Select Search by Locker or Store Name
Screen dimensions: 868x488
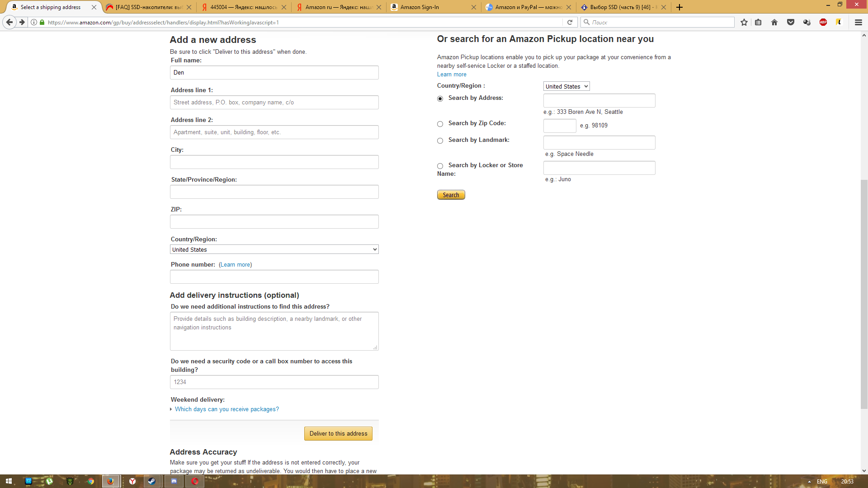click(440, 166)
